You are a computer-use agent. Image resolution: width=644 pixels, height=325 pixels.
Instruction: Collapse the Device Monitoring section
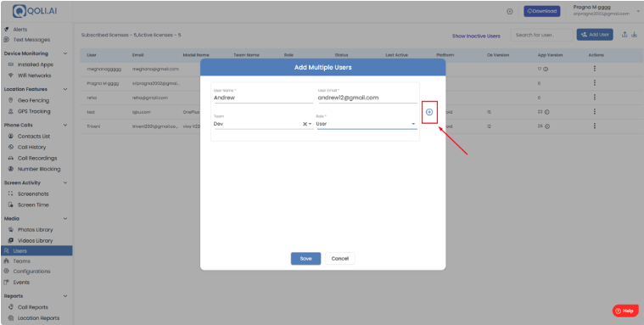(64, 53)
